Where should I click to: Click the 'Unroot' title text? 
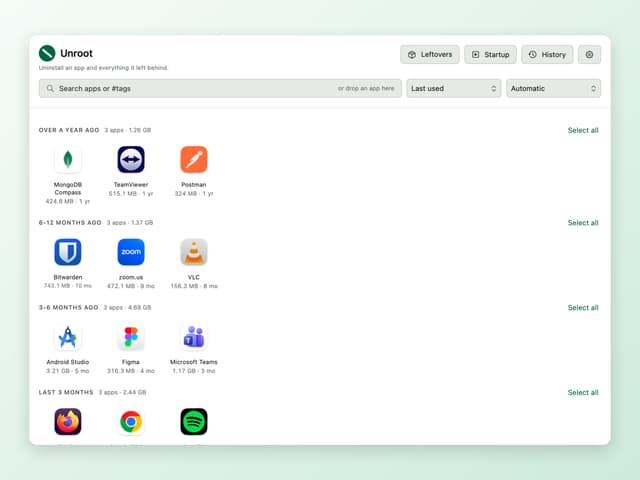(x=76, y=53)
